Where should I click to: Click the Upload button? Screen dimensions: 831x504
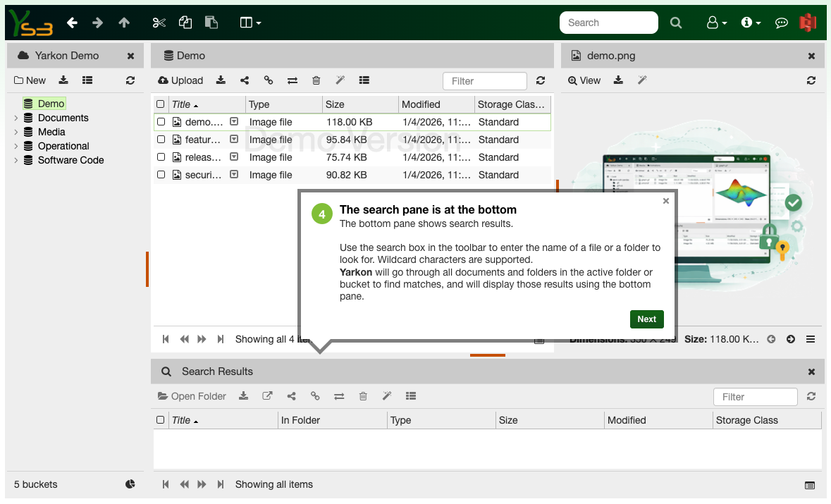click(x=180, y=80)
